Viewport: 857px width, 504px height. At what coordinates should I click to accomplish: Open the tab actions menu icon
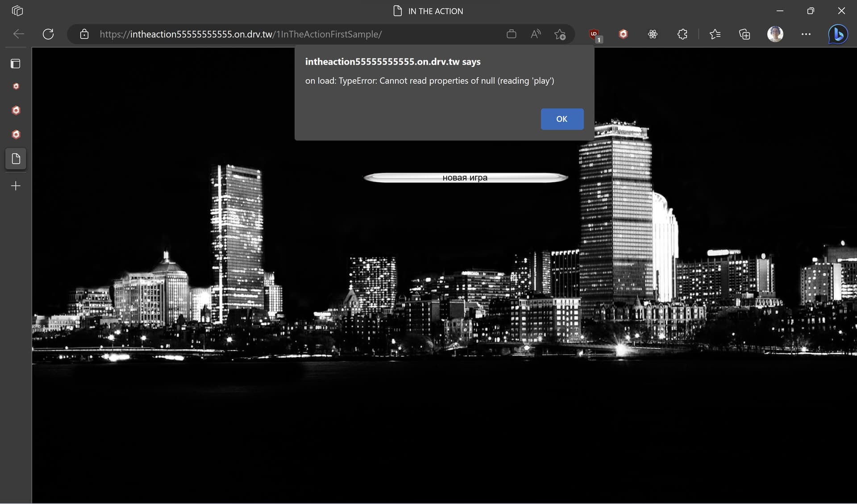tap(17, 11)
